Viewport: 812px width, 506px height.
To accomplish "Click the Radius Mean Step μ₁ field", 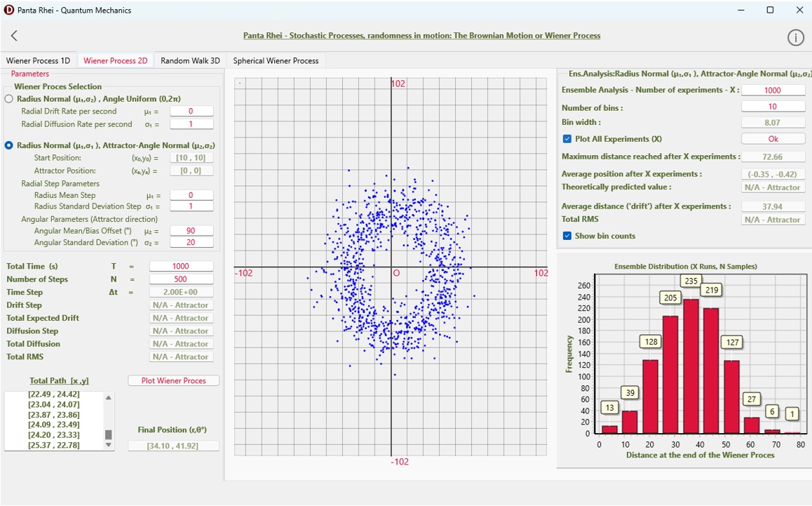I will pos(191,195).
